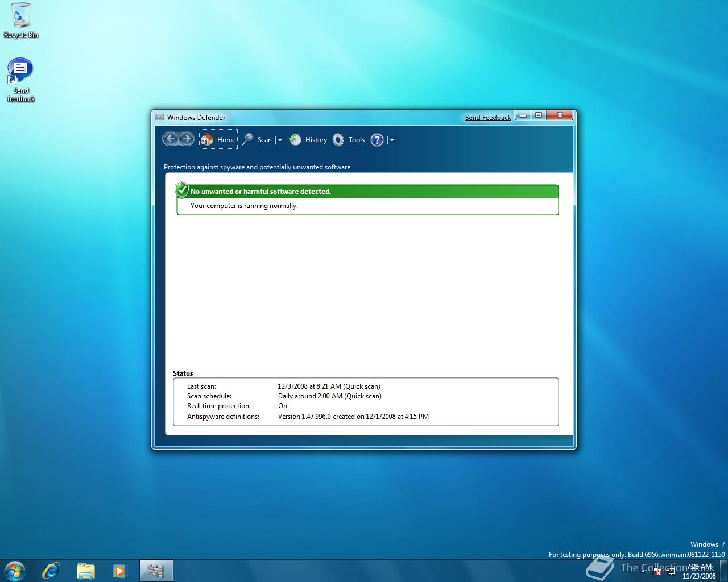Click the Back navigation arrow in Windows Defender
728x582 pixels.
click(171, 139)
